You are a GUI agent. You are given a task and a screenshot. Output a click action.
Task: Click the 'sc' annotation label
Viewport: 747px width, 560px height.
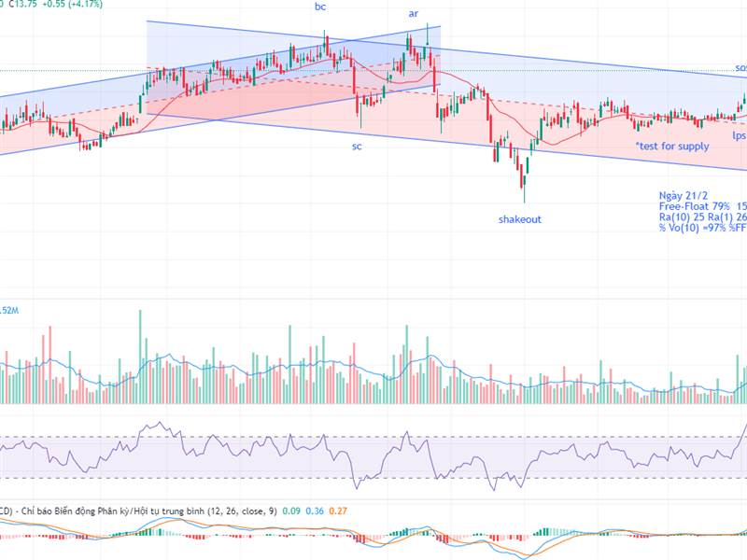pyautogui.click(x=356, y=147)
